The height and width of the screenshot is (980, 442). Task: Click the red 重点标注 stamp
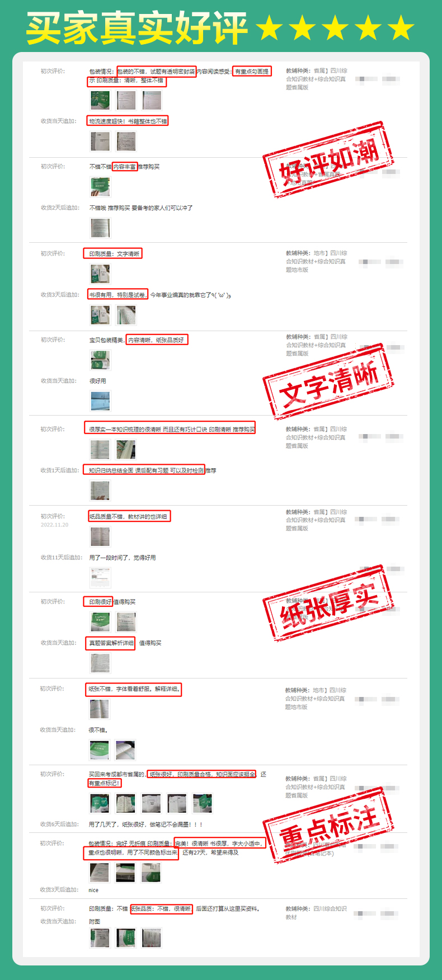[x=329, y=825]
